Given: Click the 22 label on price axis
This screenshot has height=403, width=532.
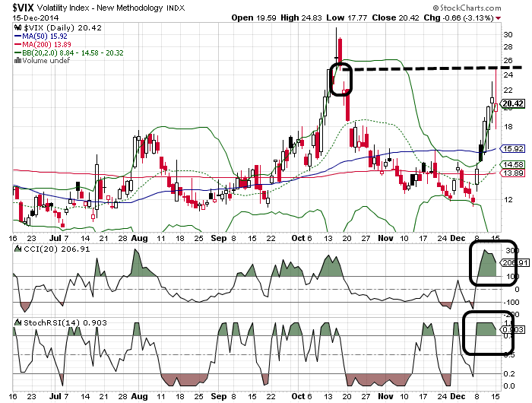Looking at the screenshot, I should click(508, 90).
